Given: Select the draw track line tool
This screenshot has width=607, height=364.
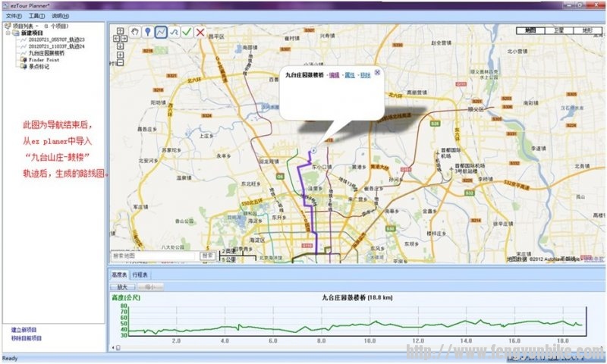Looking at the screenshot, I should click(161, 32).
